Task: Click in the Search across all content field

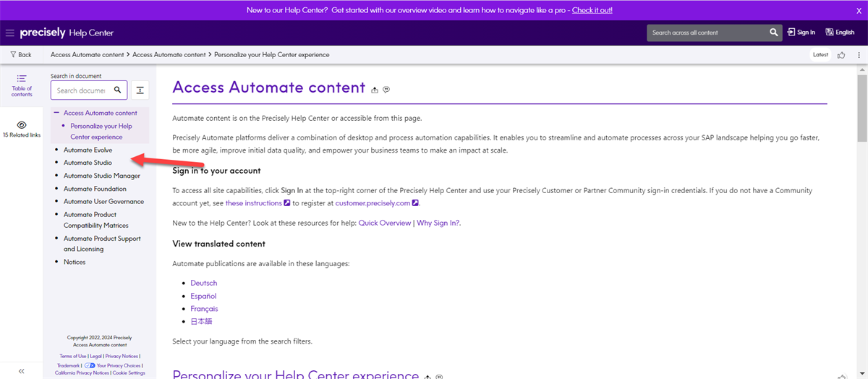Action: pos(707,33)
